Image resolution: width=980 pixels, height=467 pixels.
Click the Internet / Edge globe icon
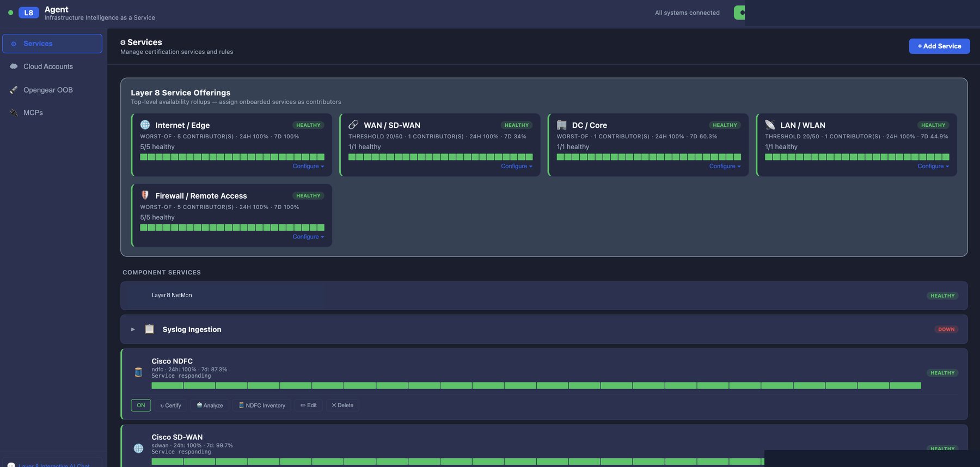145,125
